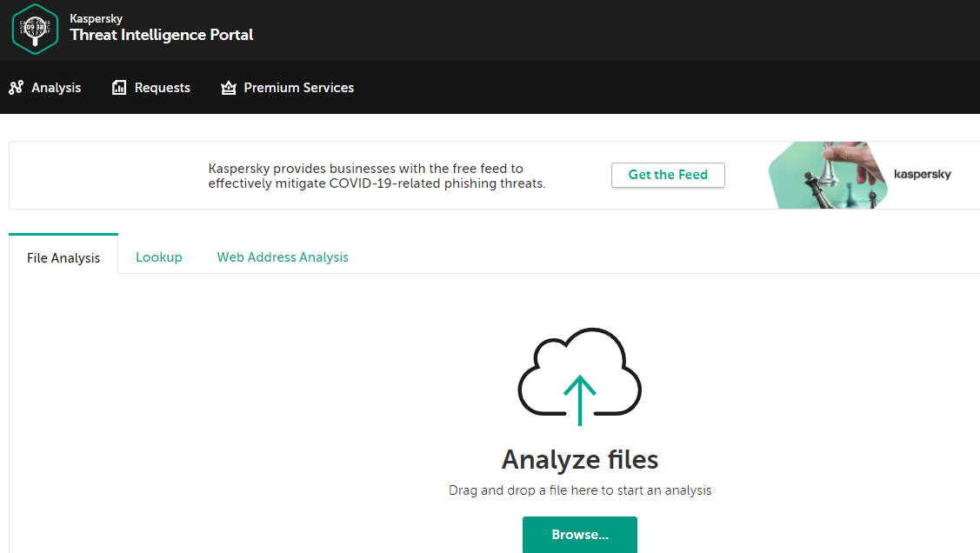The height and width of the screenshot is (553, 980).
Task: Open the Requests menu item
Action: 150,88
